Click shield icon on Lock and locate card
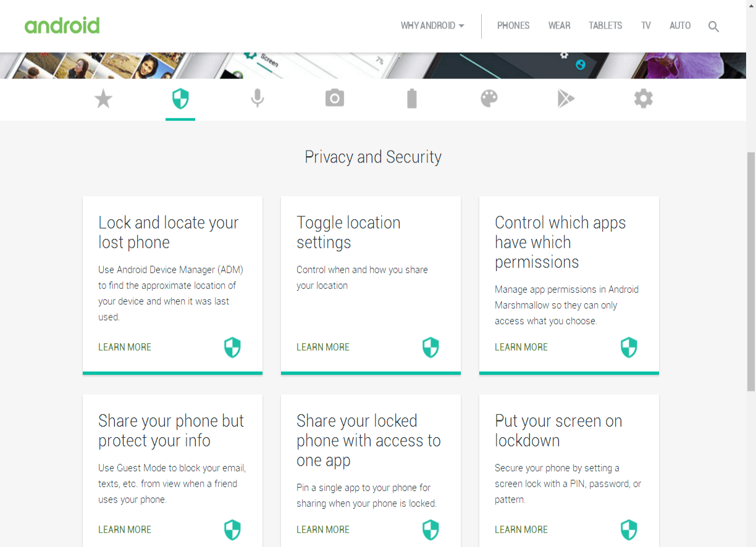756x547 pixels. point(232,348)
